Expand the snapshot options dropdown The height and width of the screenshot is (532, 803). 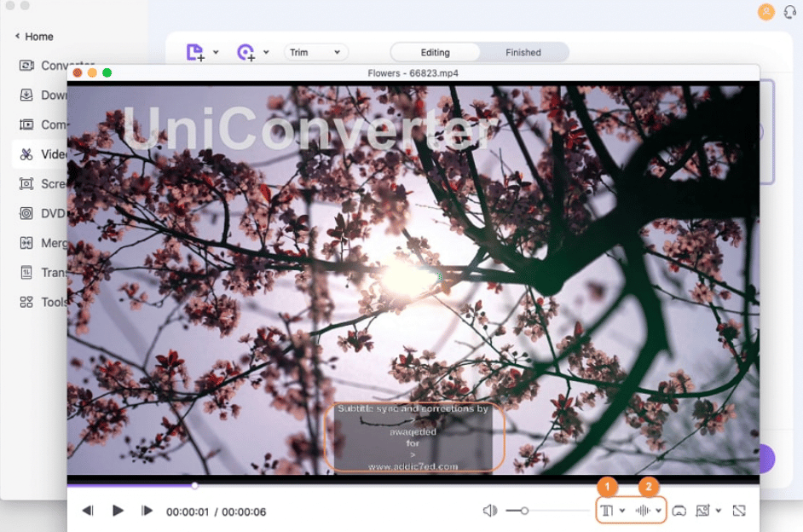[719, 510]
